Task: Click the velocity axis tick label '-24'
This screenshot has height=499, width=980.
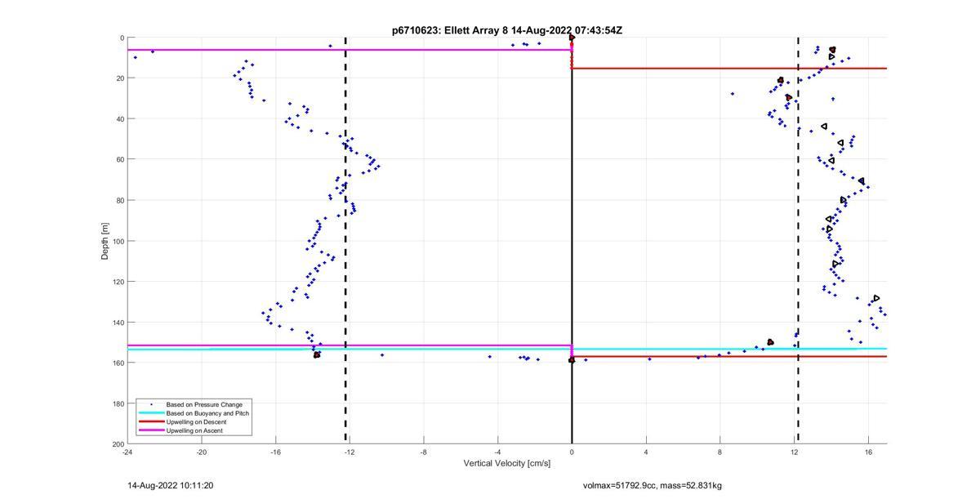Action: coord(127,452)
